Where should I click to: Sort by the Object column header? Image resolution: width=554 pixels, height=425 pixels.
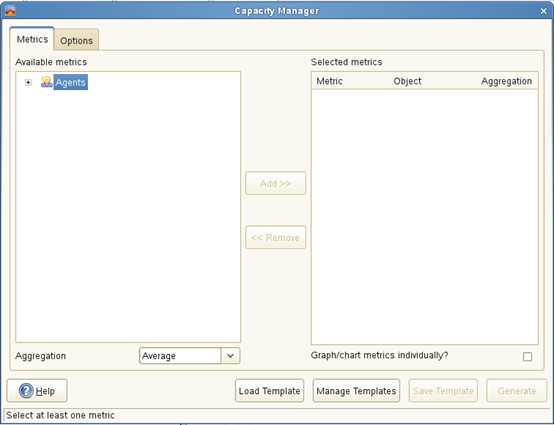(407, 81)
